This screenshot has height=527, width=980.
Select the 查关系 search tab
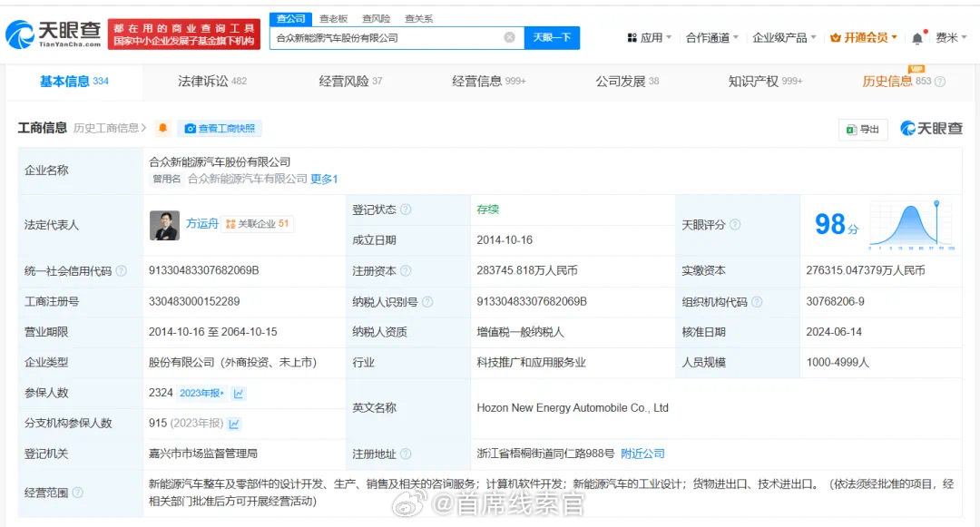[x=418, y=19]
